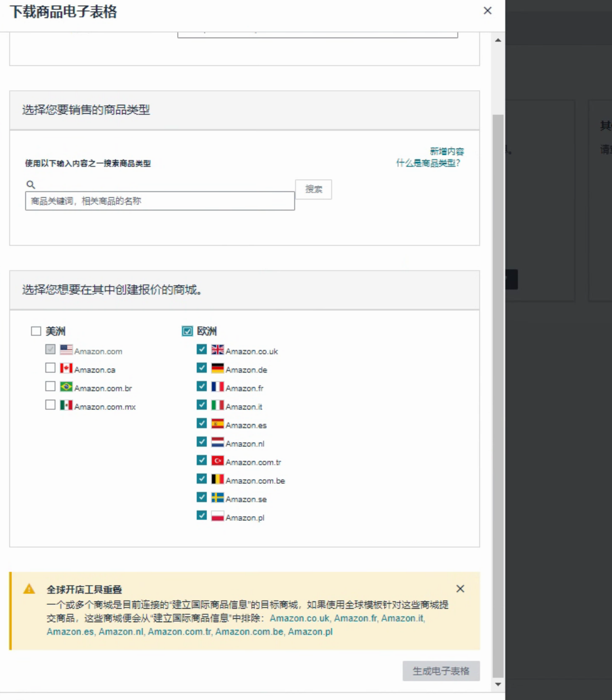Image resolution: width=612 pixels, height=700 pixels.
Task: Uncheck the Amazon.com.be checkbox
Action: (202, 479)
